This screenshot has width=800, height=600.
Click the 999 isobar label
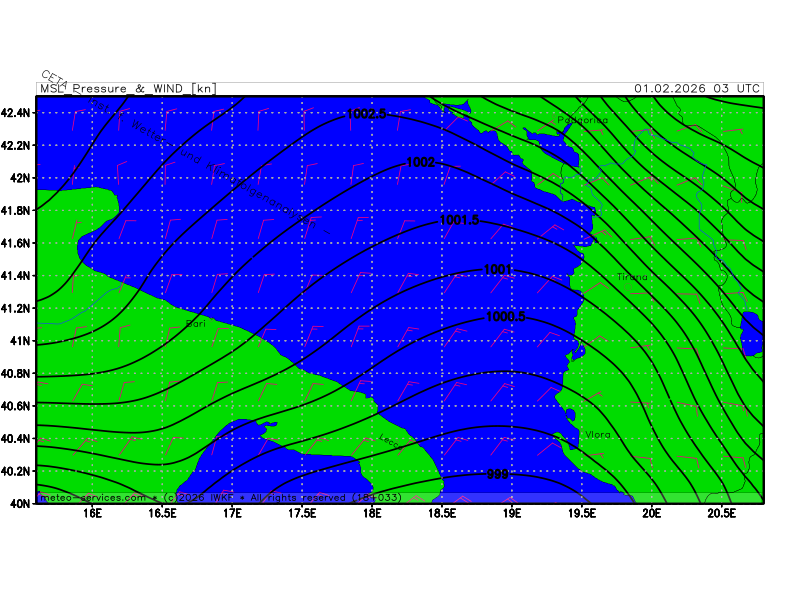pyautogui.click(x=499, y=474)
